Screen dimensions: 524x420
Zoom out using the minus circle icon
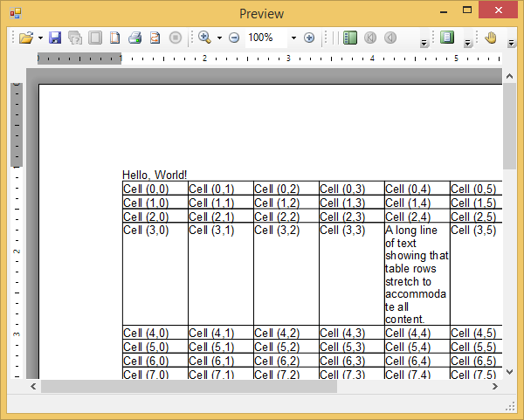coord(234,38)
